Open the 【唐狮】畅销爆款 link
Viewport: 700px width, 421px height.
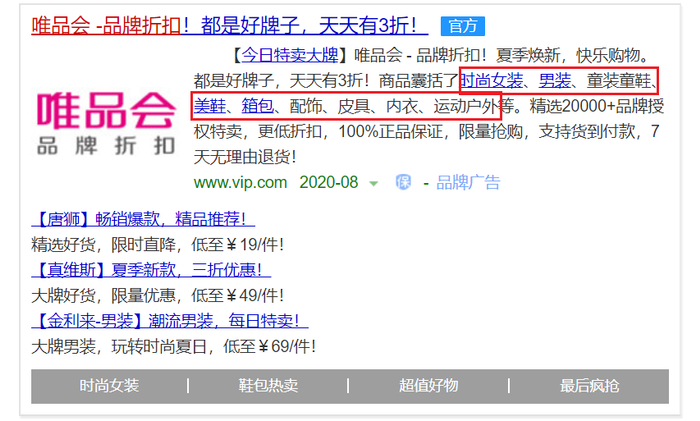[143, 219]
